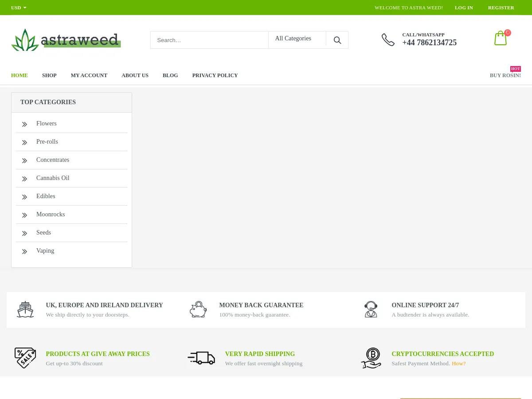Click inside the search input field

(208, 40)
